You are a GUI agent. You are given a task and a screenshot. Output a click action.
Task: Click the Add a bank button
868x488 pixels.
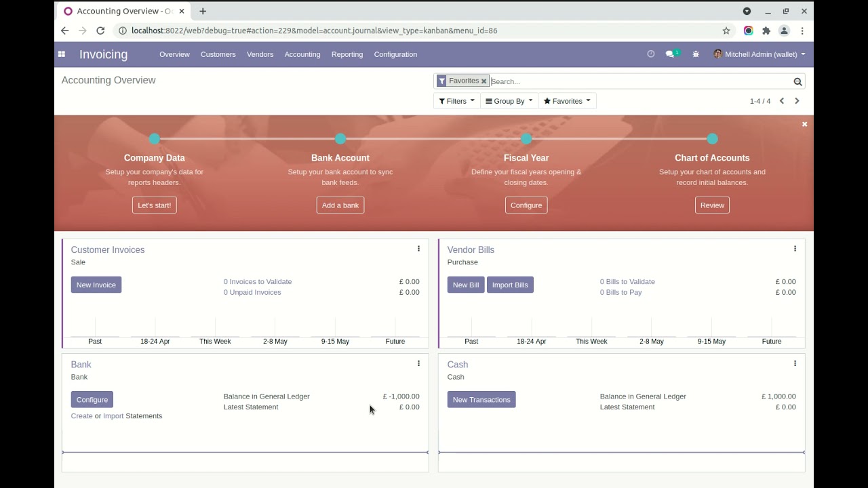click(x=340, y=205)
